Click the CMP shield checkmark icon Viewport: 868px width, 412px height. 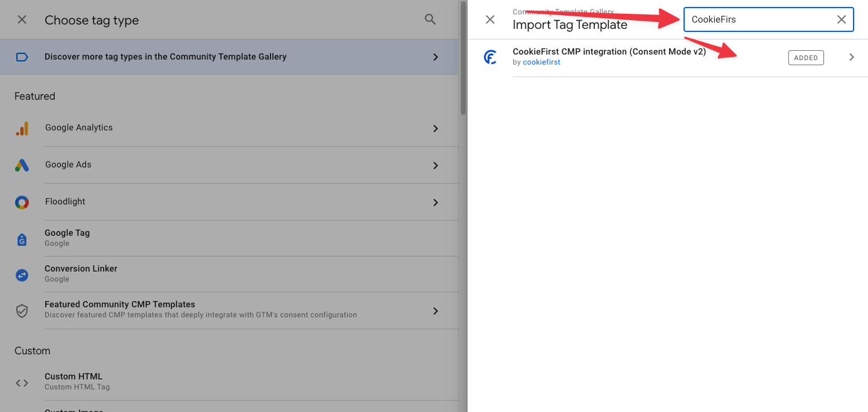coord(22,311)
